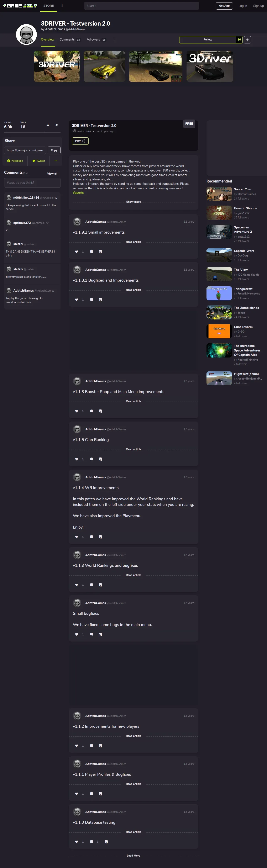Image resolution: width=267 pixels, height=868 pixels.
Task: Open comments on v1.1.8.1 Bugfixed post
Action: [x=91, y=300]
